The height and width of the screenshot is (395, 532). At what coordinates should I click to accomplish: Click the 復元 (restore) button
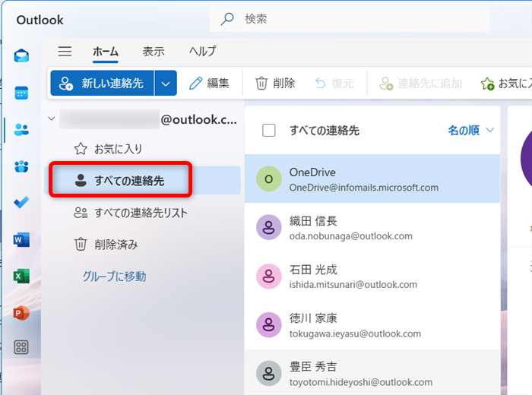pyautogui.click(x=334, y=83)
